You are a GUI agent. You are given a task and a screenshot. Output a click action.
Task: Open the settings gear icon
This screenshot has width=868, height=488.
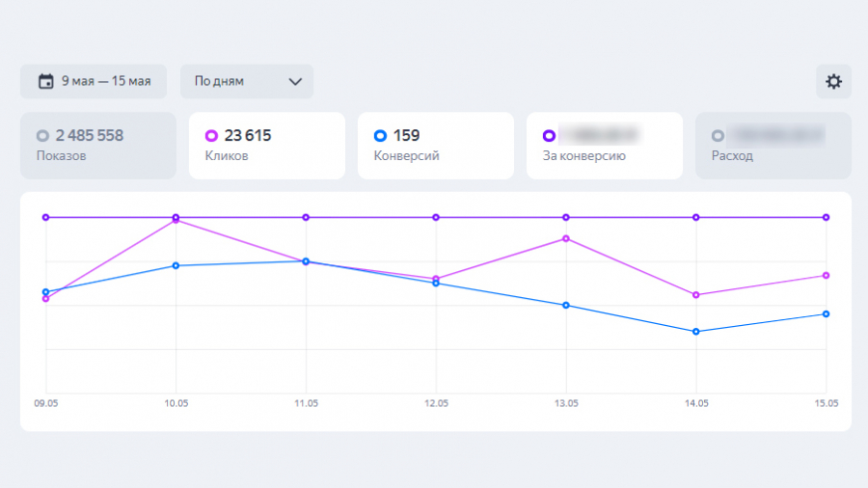click(833, 82)
